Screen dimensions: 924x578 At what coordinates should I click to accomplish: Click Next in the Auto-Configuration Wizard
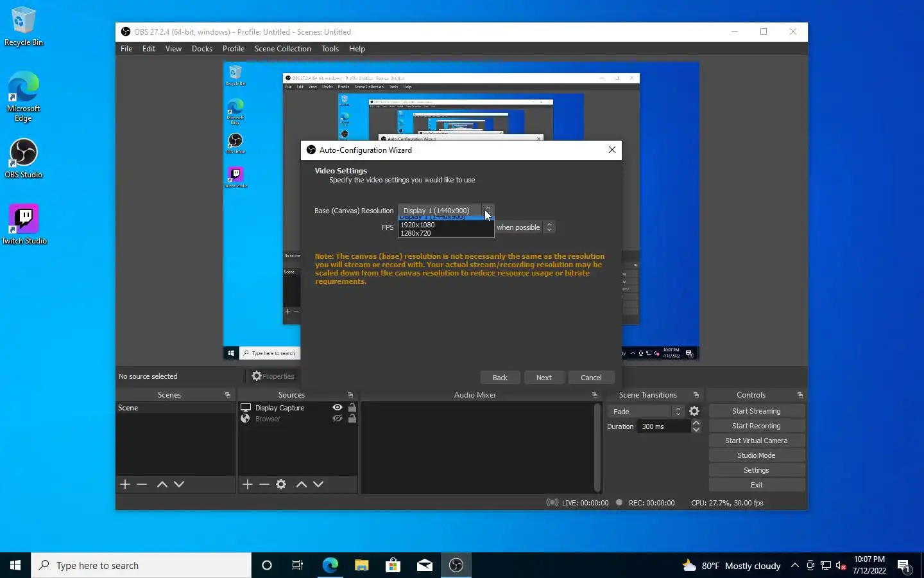click(x=544, y=378)
